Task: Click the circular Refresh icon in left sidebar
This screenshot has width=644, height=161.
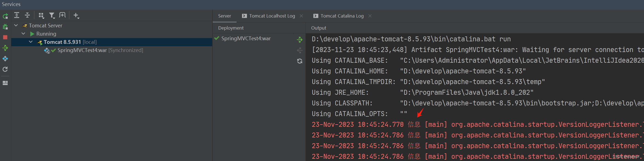Action: tap(5, 69)
